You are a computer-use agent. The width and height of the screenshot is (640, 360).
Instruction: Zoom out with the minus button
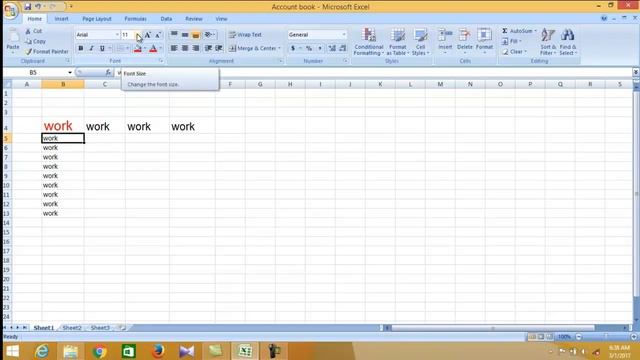click(578, 337)
